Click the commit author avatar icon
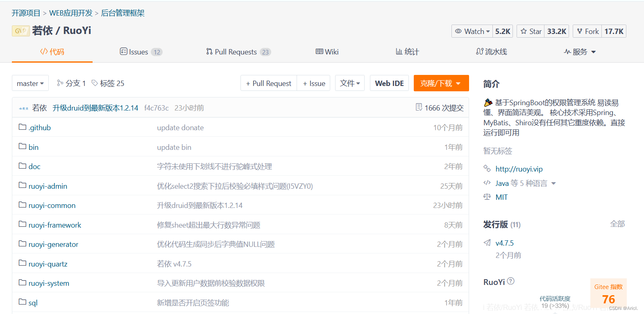The width and height of the screenshot is (644, 314). click(x=23, y=108)
